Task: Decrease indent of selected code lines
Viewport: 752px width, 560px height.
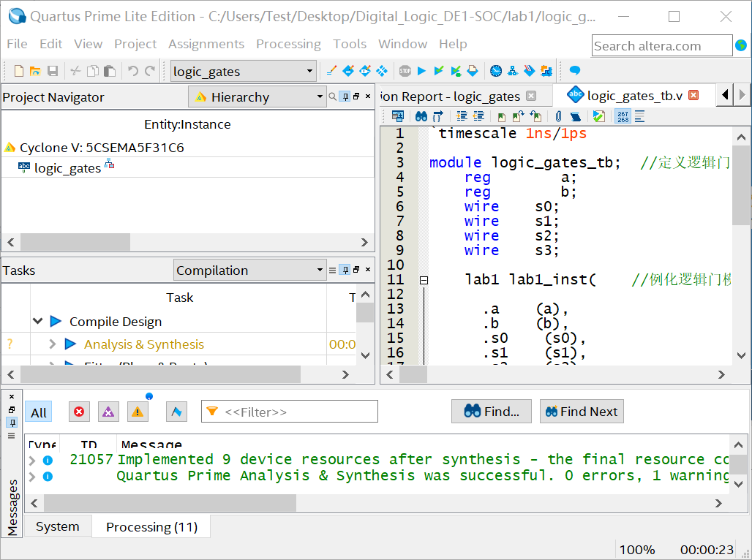Action: (478, 116)
